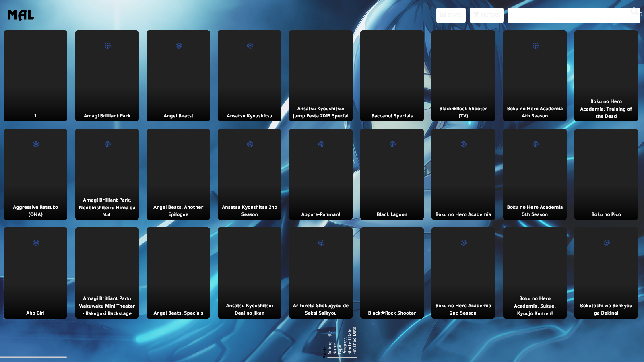
Task: Sort the list by Finished Date
Action: tap(355, 340)
